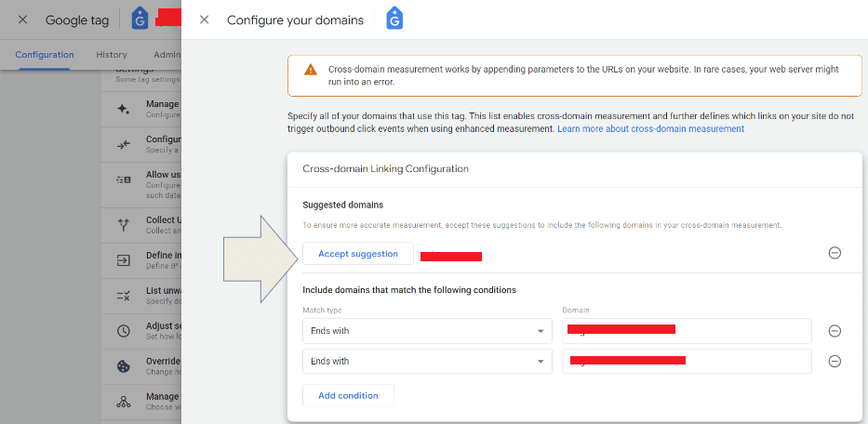Close the Google tag background panel

point(22,20)
